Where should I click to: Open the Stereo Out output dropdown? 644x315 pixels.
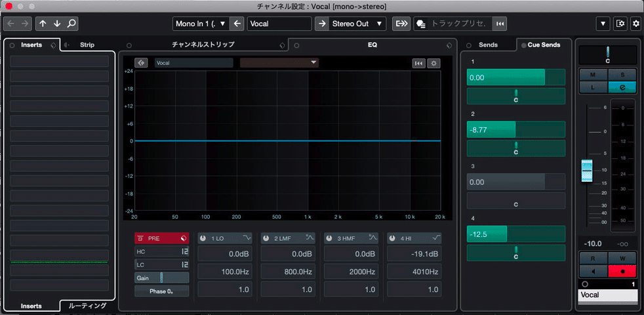(x=357, y=24)
